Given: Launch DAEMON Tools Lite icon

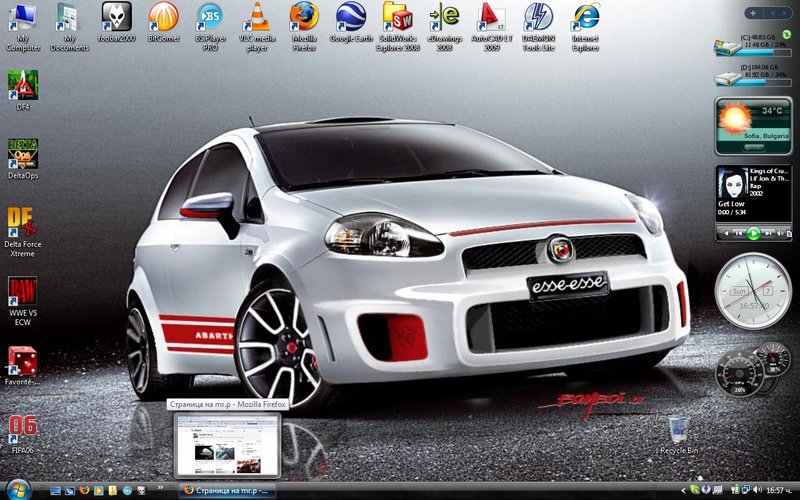Looking at the screenshot, I should pos(538,17).
